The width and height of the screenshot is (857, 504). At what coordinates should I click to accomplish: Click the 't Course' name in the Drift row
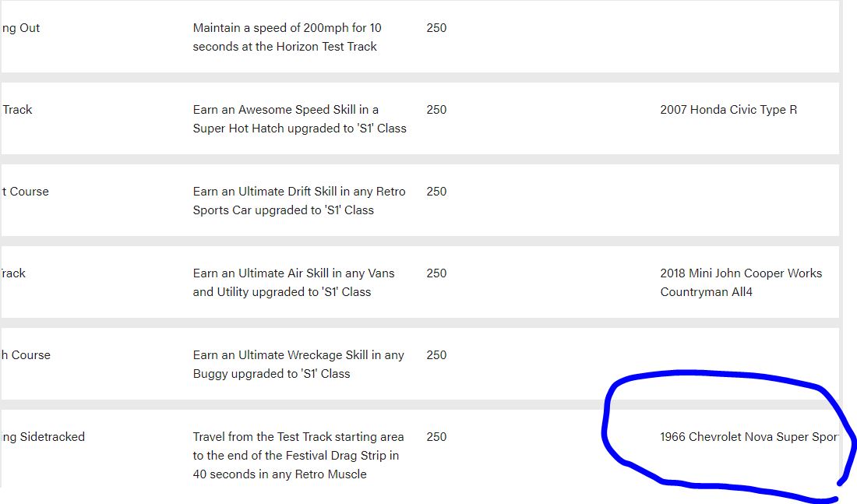click(x=25, y=192)
